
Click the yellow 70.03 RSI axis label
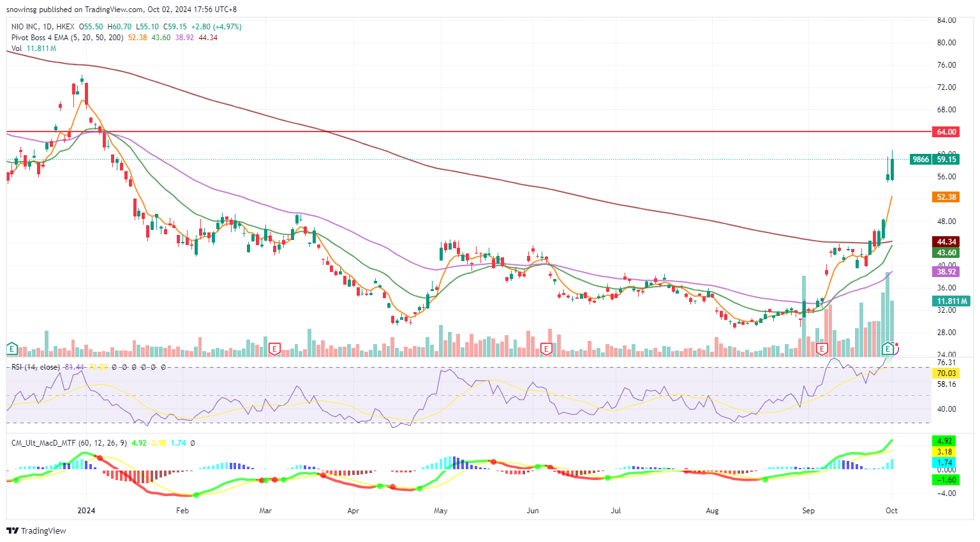coord(946,373)
